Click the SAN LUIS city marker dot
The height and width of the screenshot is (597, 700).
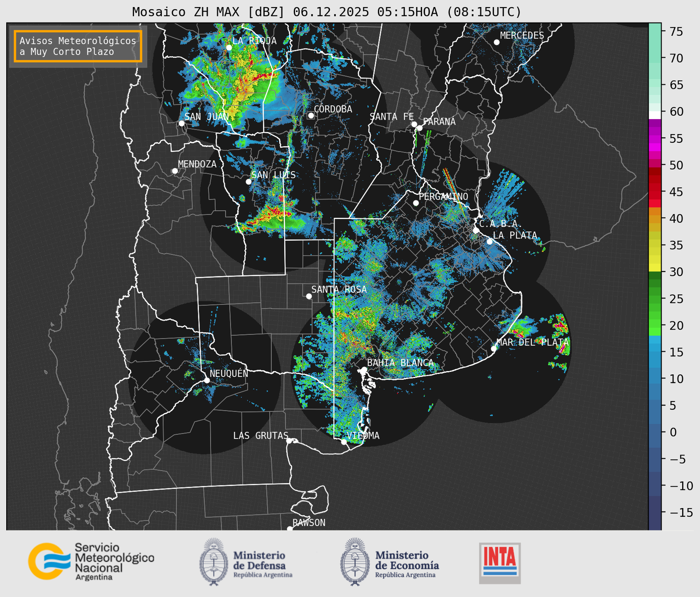(249, 182)
